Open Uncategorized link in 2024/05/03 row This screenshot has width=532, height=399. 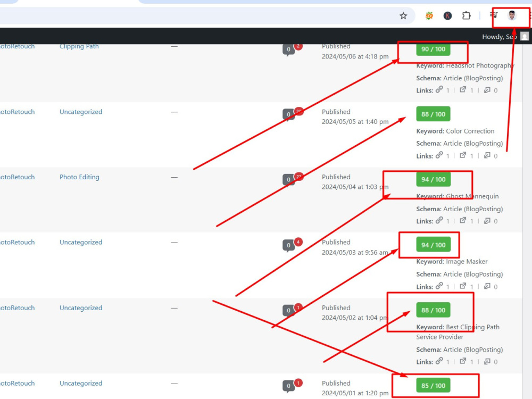tap(81, 242)
